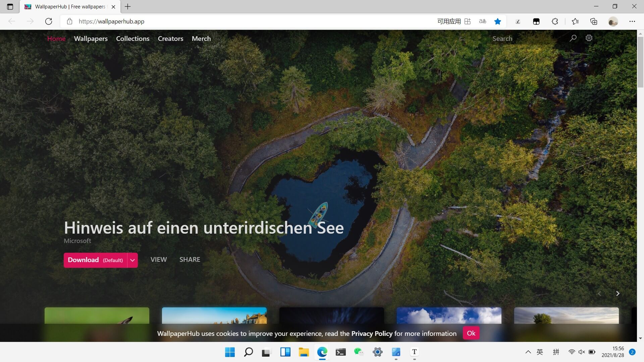Viewport: 644px width, 362px height.
Task: Select the Creators tab
Action: coord(170,39)
